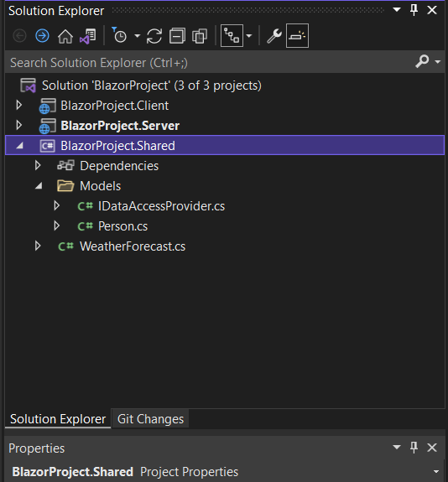Click the C# project icon for BlazorProject.Shared
Viewport: 448px width, 482px height.
coord(47,146)
